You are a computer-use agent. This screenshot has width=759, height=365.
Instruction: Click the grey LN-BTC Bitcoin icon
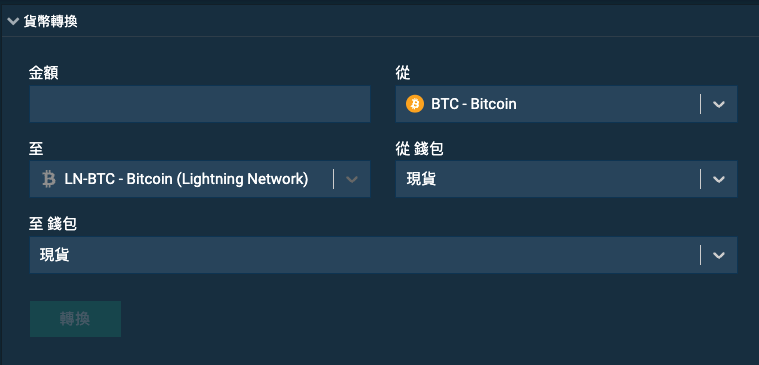pos(48,179)
